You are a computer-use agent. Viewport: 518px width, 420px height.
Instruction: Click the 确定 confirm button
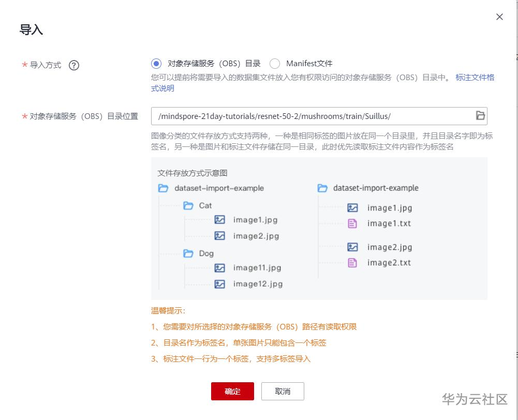tap(232, 392)
